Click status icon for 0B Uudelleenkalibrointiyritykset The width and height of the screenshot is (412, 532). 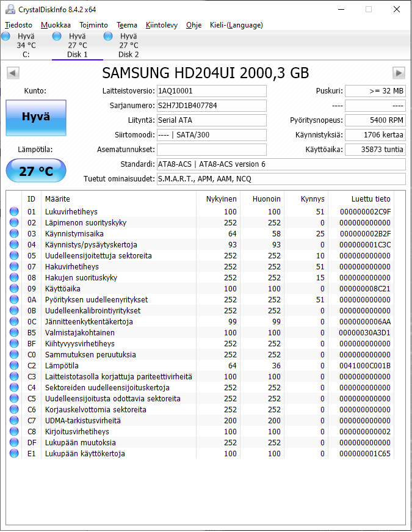tap(14, 310)
